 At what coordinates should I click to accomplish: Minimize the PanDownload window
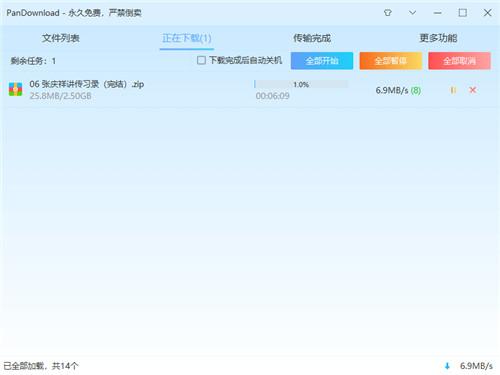[x=437, y=13]
